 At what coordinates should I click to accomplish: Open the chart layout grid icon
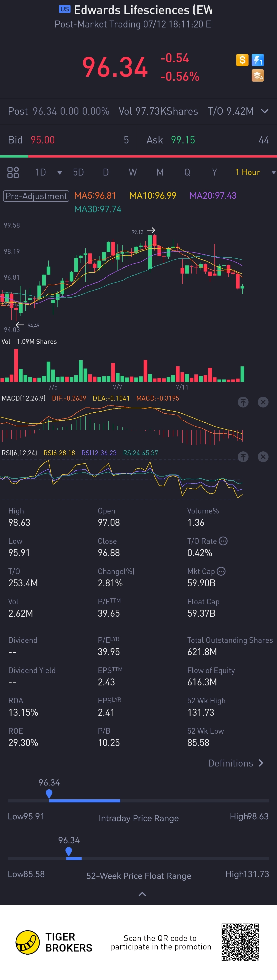13,172
